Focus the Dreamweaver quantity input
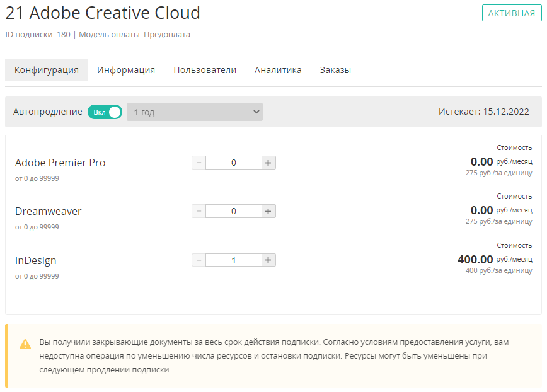Viewport: 547px width, 392px height. click(x=233, y=211)
